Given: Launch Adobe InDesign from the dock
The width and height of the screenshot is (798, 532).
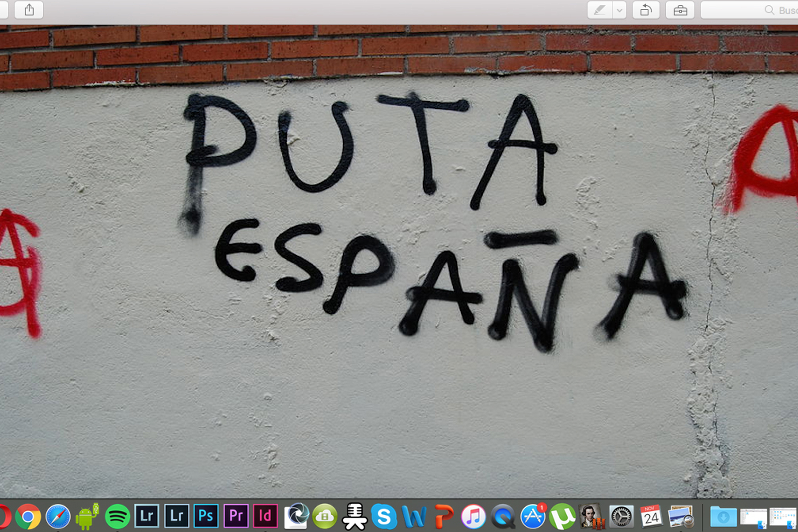Looking at the screenshot, I should [265, 516].
